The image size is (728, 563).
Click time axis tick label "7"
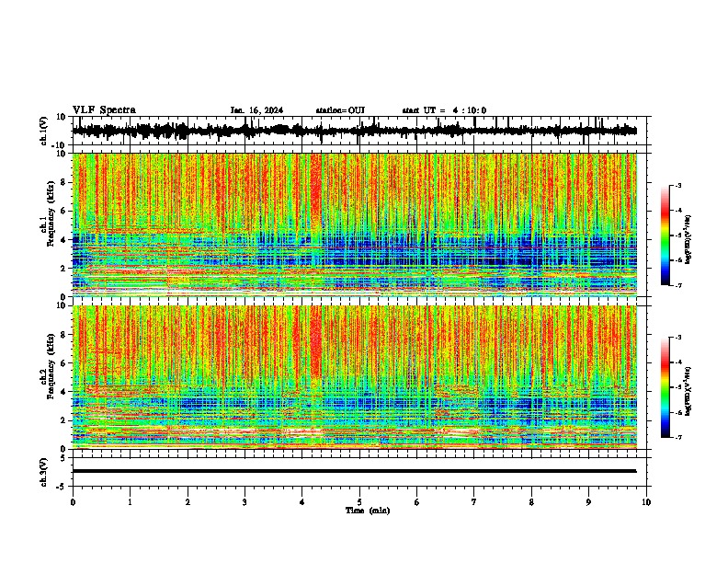click(474, 502)
